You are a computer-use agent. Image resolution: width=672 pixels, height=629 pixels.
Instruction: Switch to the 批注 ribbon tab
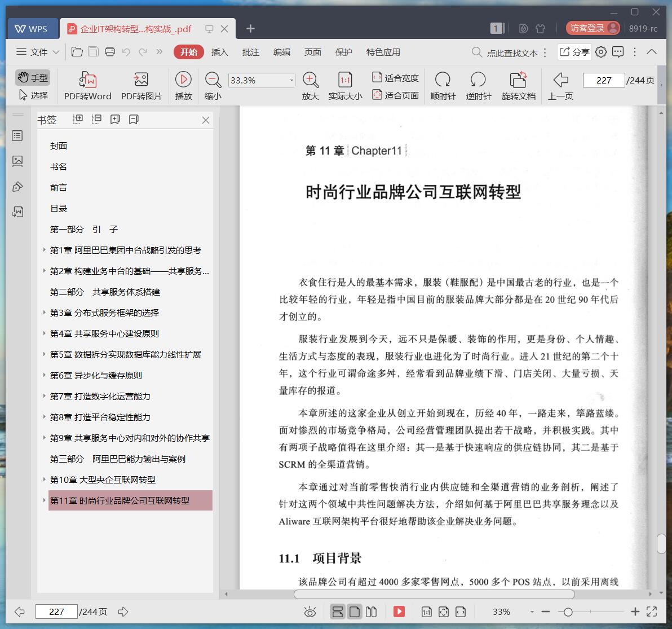coord(251,52)
